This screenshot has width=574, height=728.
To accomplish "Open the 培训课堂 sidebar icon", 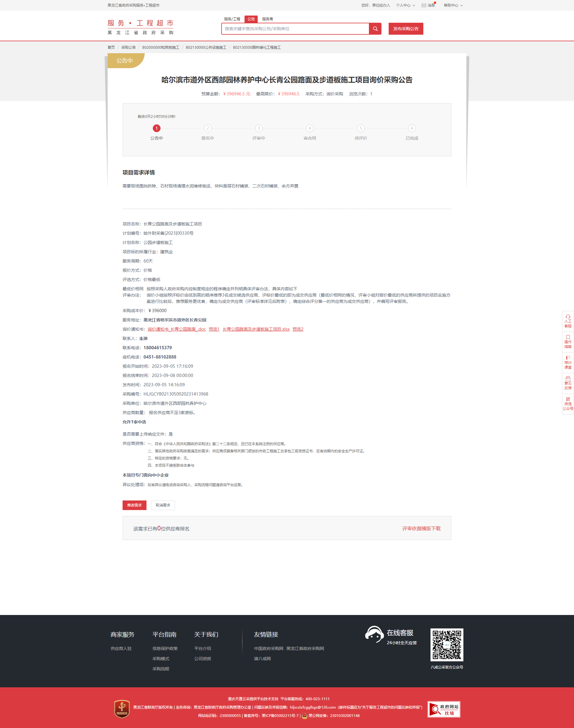I will 568,362.
